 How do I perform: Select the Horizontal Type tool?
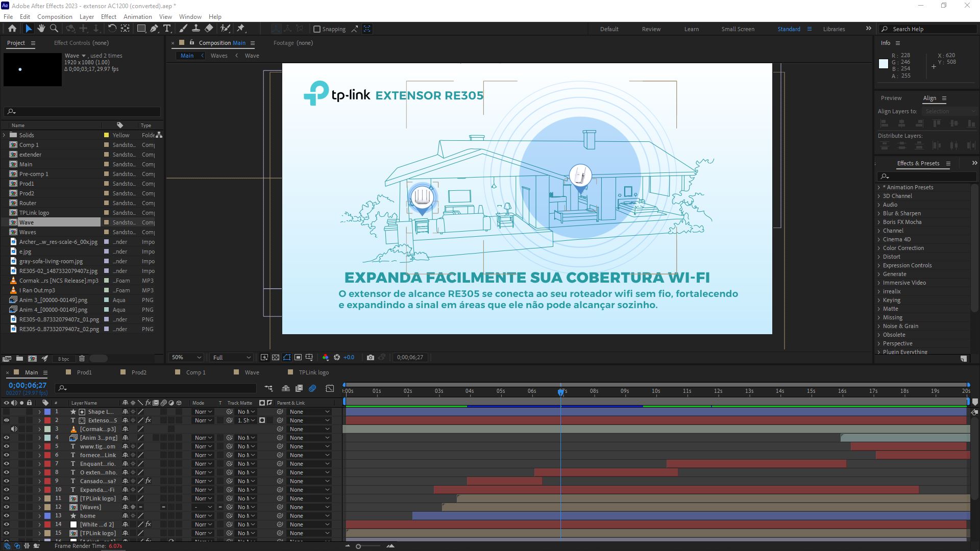[167, 29]
